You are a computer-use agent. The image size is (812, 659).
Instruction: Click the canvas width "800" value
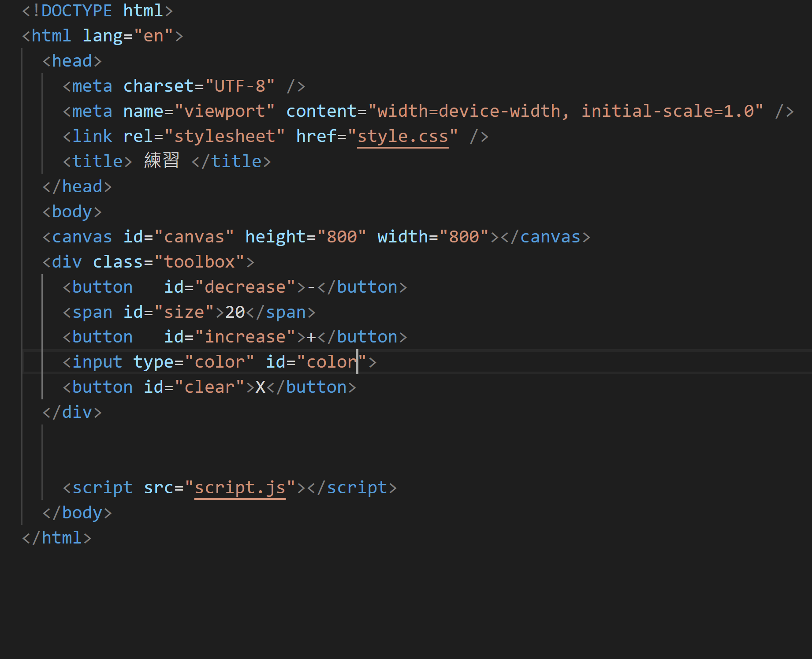pyautogui.click(x=464, y=237)
